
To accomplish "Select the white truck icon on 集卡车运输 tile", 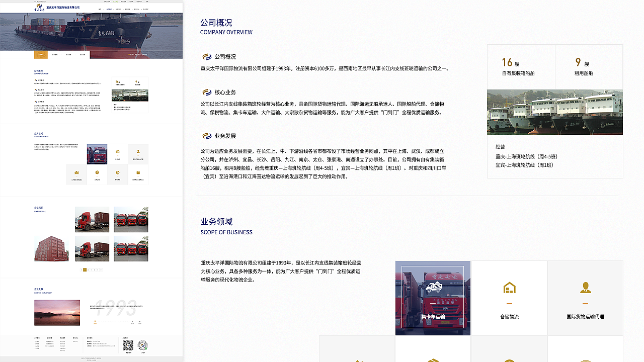I will click(x=433, y=288).
